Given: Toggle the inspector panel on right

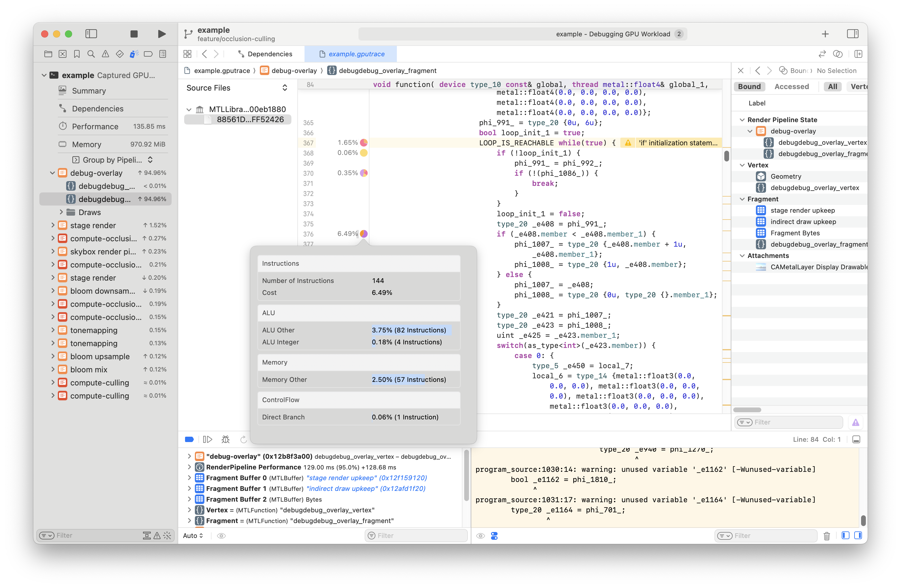Looking at the screenshot, I should [x=853, y=34].
